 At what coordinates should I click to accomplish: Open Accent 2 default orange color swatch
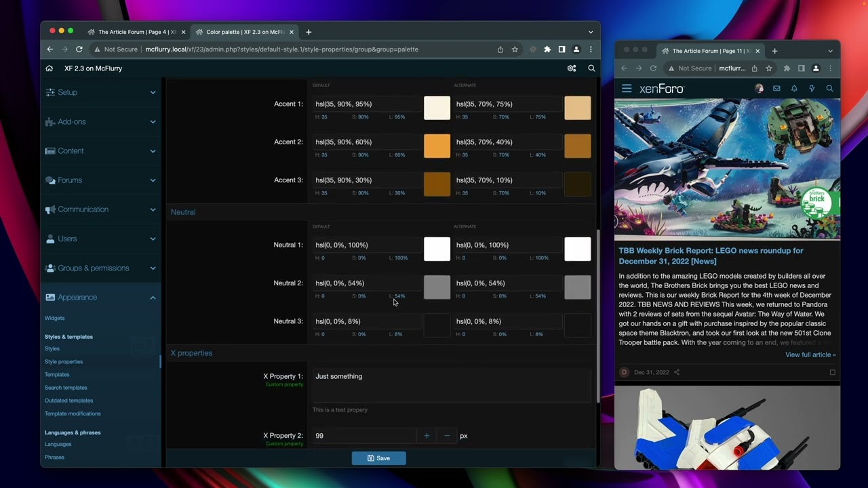[437, 146]
